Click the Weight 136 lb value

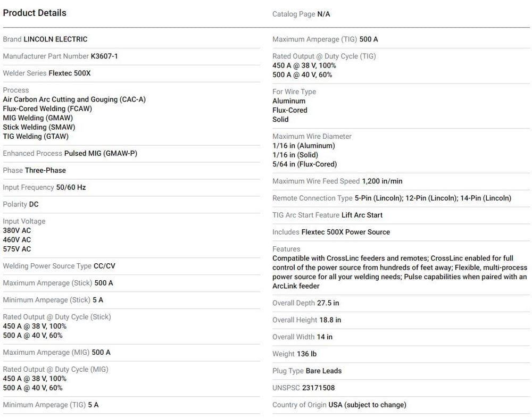tap(307, 354)
